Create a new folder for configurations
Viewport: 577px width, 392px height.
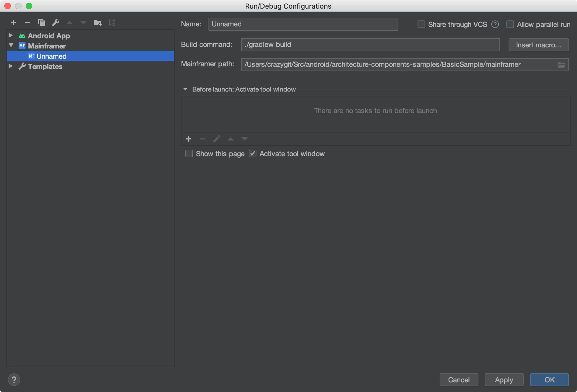[98, 23]
